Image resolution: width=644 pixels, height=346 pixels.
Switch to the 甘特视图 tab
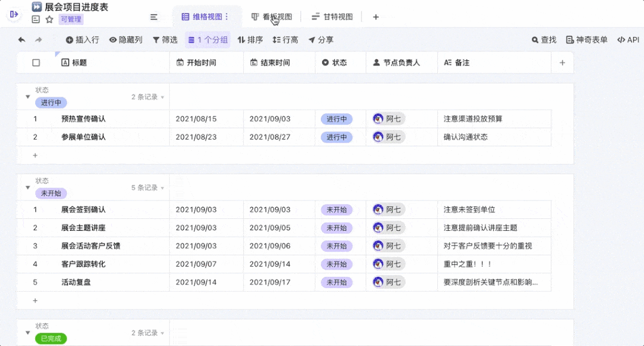pyautogui.click(x=332, y=17)
